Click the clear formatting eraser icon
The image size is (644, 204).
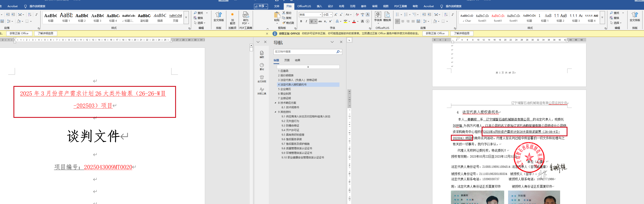pos(357,15)
